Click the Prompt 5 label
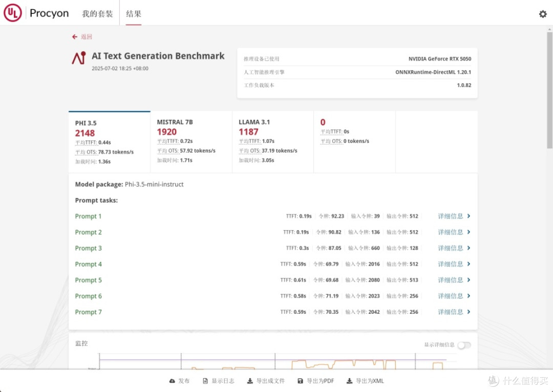 [x=88, y=280]
